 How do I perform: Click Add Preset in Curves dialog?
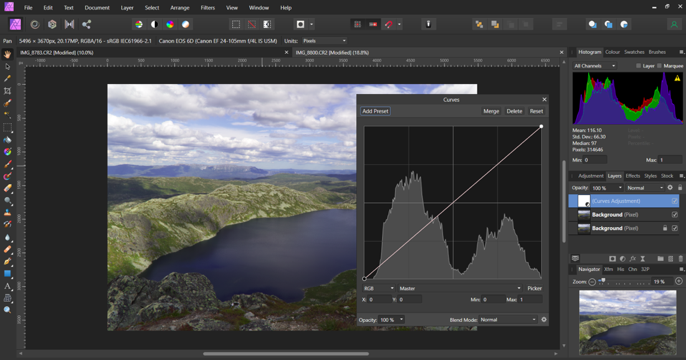(375, 111)
